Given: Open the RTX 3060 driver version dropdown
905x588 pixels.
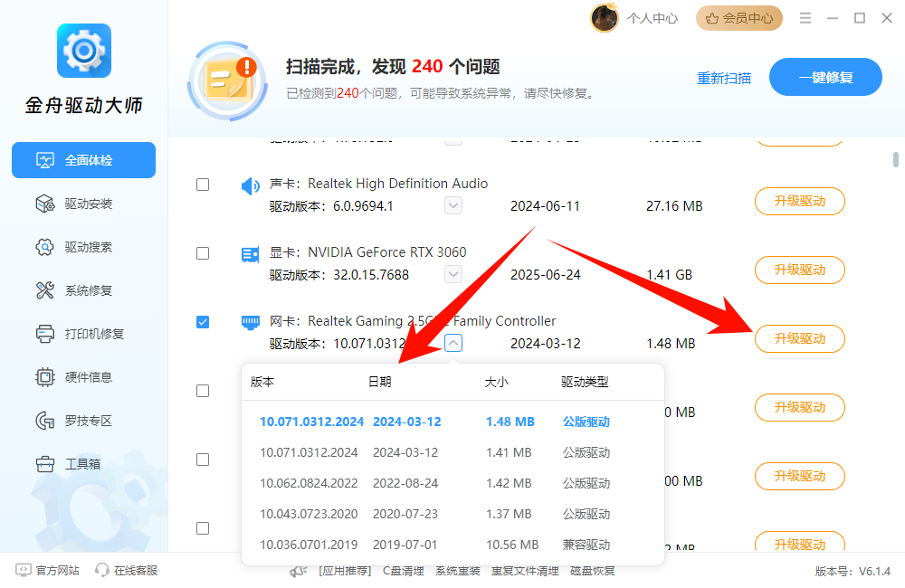Looking at the screenshot, I should point(452,274).
